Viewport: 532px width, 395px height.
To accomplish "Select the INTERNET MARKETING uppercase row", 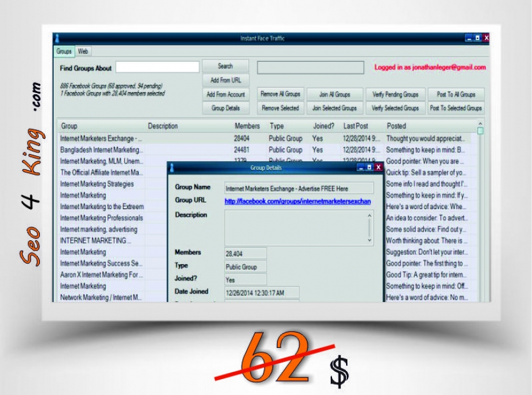I will point(95,240).
